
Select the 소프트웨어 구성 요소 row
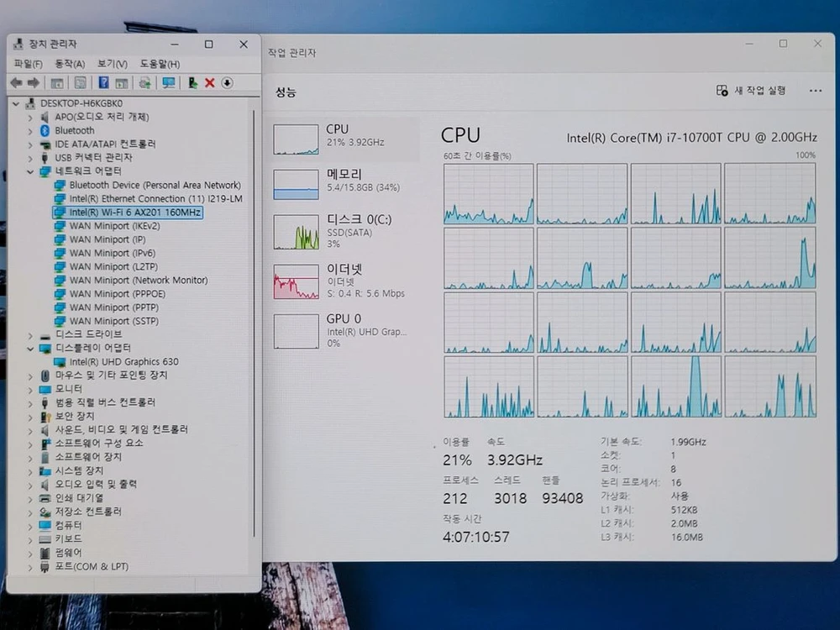pyautogui.click(x=99, y=443)
